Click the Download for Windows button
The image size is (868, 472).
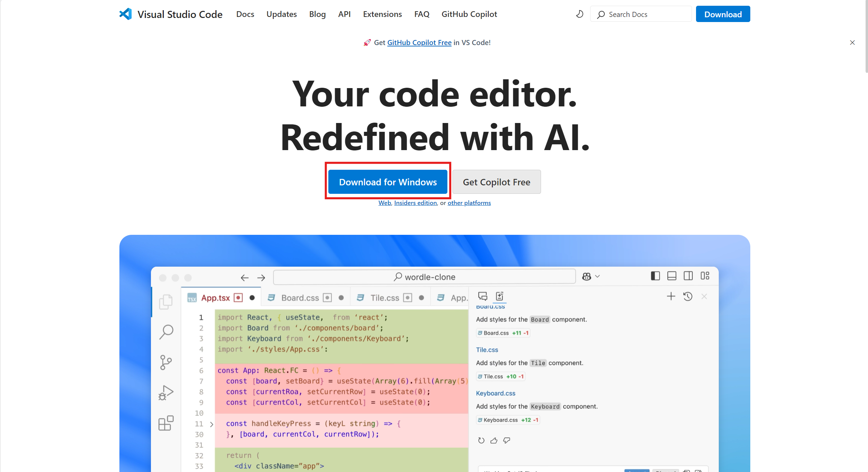(x=388, y=182)
